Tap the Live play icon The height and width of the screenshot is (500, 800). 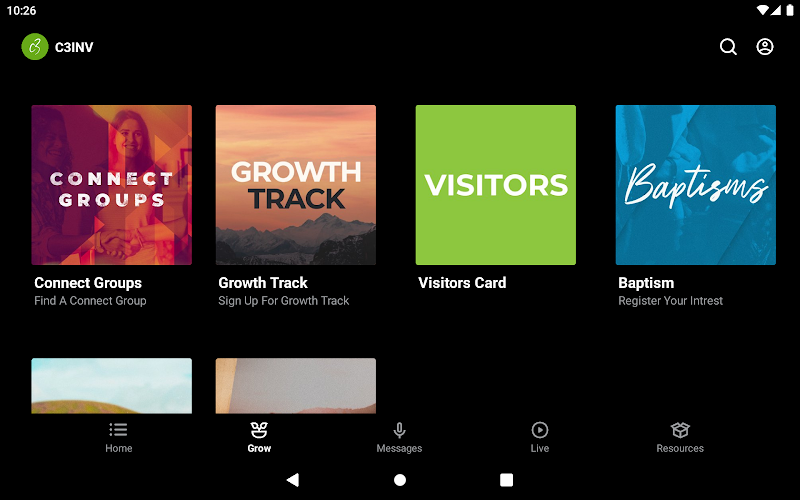[540, 430]
